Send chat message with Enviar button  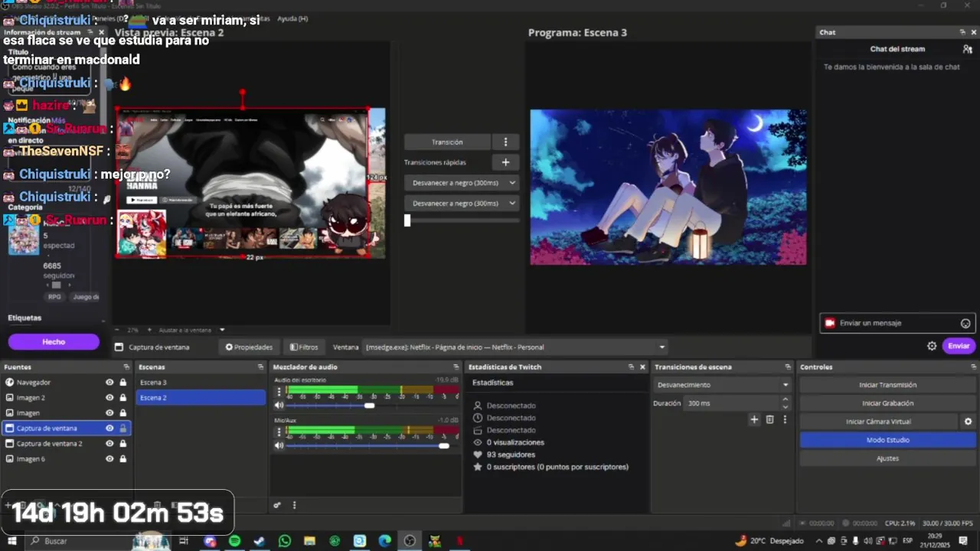[x=959, y=346]
